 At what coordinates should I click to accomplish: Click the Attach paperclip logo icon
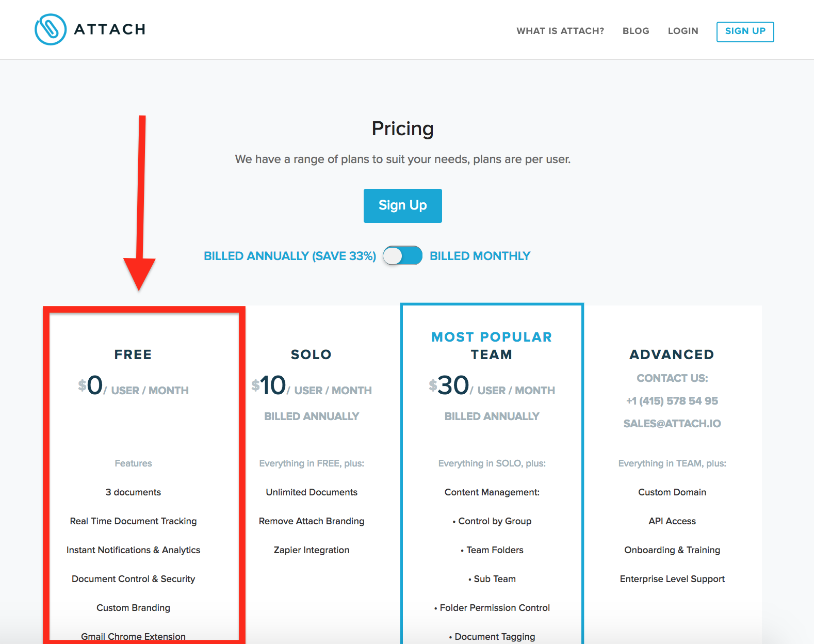pos(51,29)
